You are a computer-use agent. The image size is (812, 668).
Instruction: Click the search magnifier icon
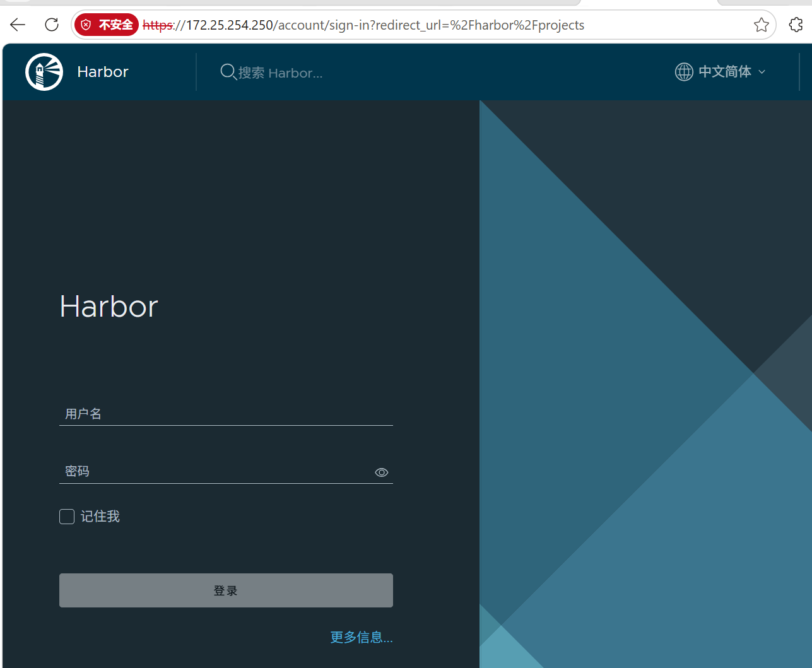pos(228,72)
